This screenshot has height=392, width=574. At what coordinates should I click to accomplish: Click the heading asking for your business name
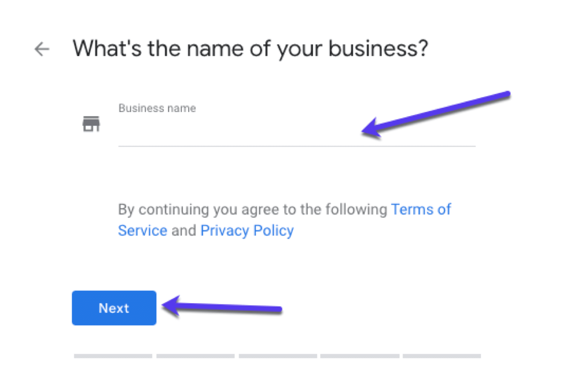251,48
